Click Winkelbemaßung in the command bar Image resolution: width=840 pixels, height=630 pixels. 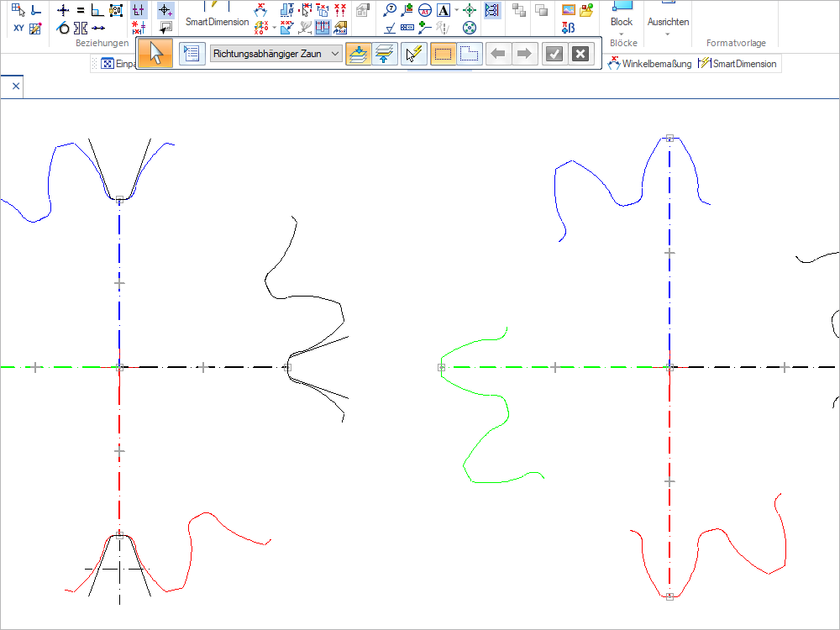coord(651,64)
